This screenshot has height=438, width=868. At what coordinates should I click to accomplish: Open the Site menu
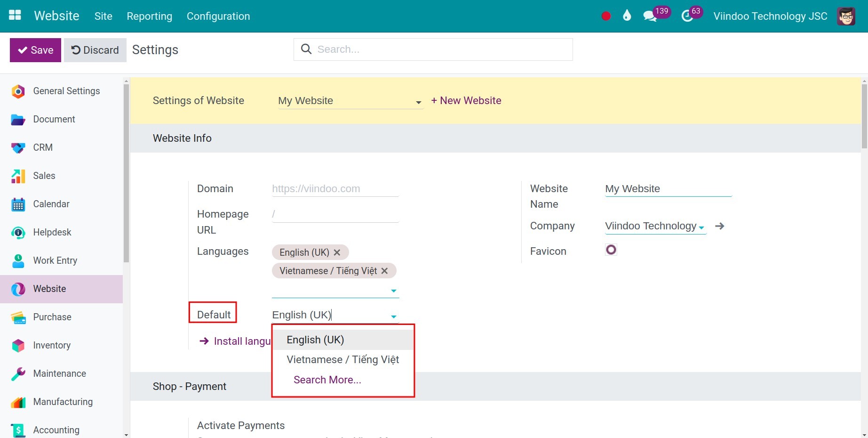pyautogui.click(x=103, y=16)
